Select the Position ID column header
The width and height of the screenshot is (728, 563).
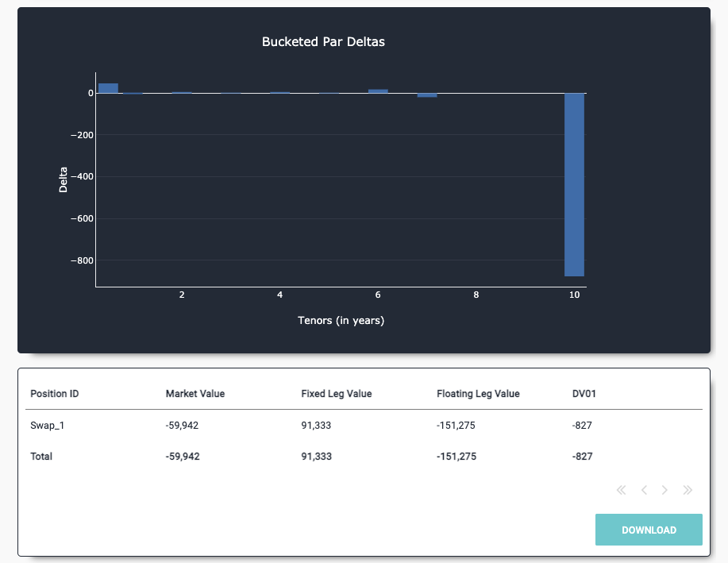point(54,394)
